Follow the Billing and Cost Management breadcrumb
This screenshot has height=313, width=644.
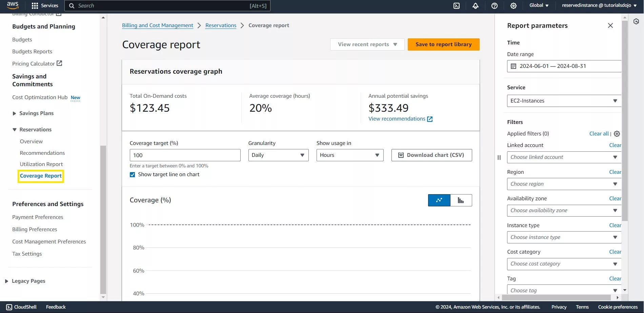158,25
